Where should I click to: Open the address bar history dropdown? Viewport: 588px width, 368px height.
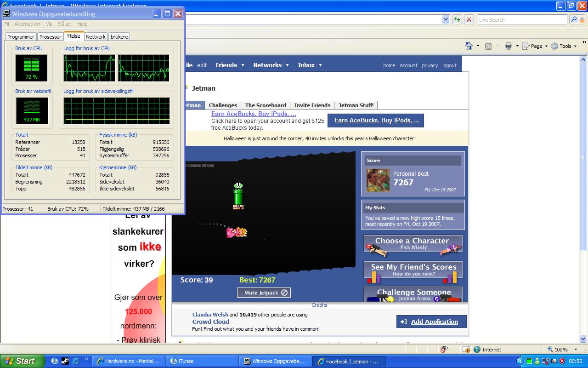pos(446,19)
